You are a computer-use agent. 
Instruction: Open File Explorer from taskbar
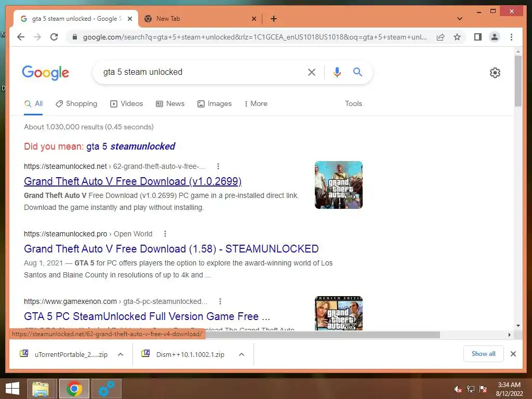pos(40,389)
